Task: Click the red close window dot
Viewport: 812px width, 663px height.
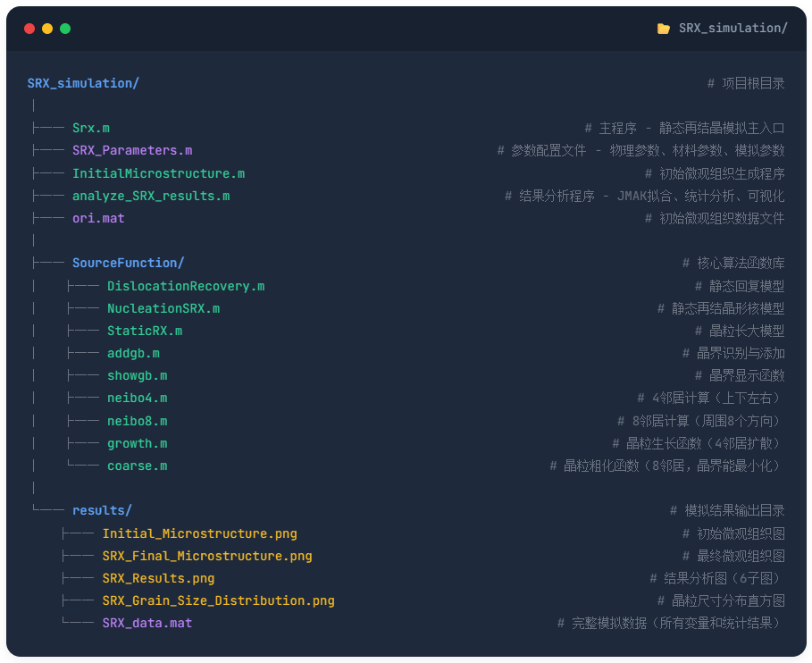Action: point(29,29)
